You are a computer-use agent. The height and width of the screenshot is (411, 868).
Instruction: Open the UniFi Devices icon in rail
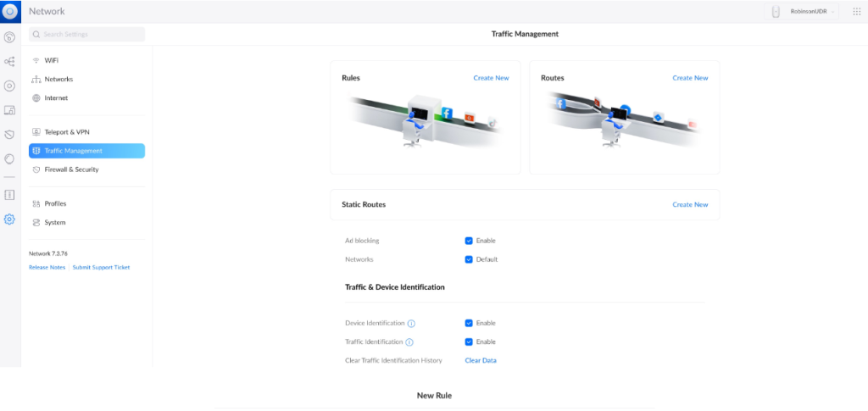pos(10,86)
